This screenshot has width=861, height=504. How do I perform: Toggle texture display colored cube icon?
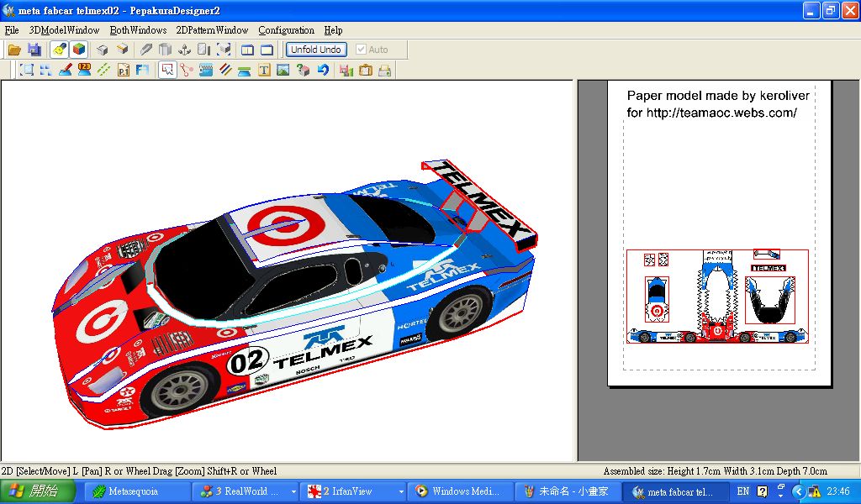click(x=78, y=50)
